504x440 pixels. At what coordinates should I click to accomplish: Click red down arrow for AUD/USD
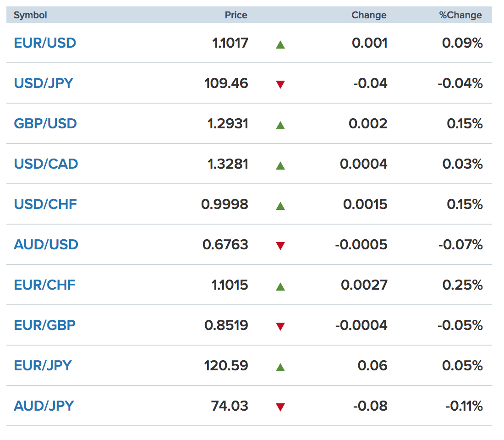[280, 246]
